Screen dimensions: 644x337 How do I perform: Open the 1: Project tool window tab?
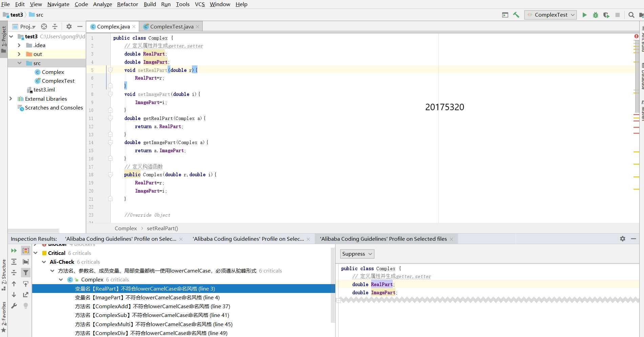tap(4, 39)
